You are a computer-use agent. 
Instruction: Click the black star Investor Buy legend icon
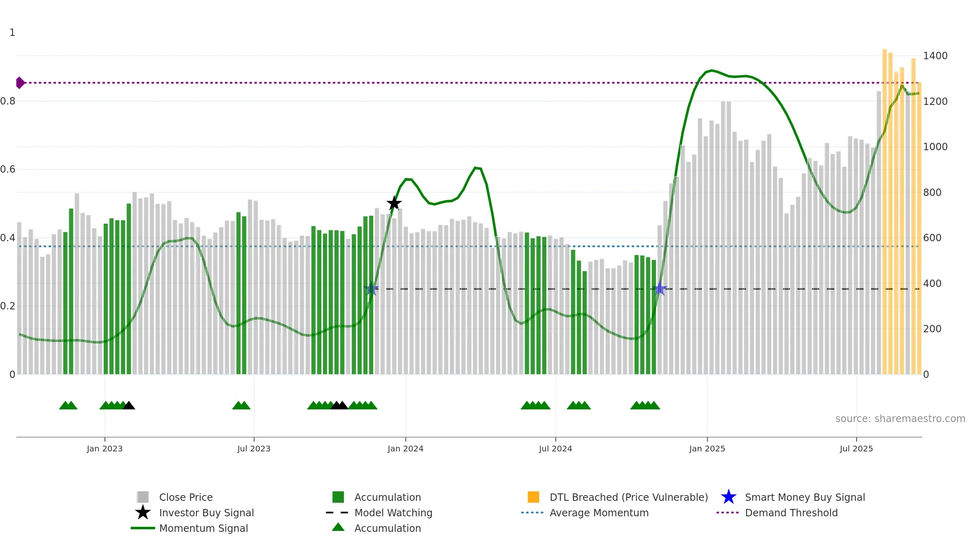point(143,512)
